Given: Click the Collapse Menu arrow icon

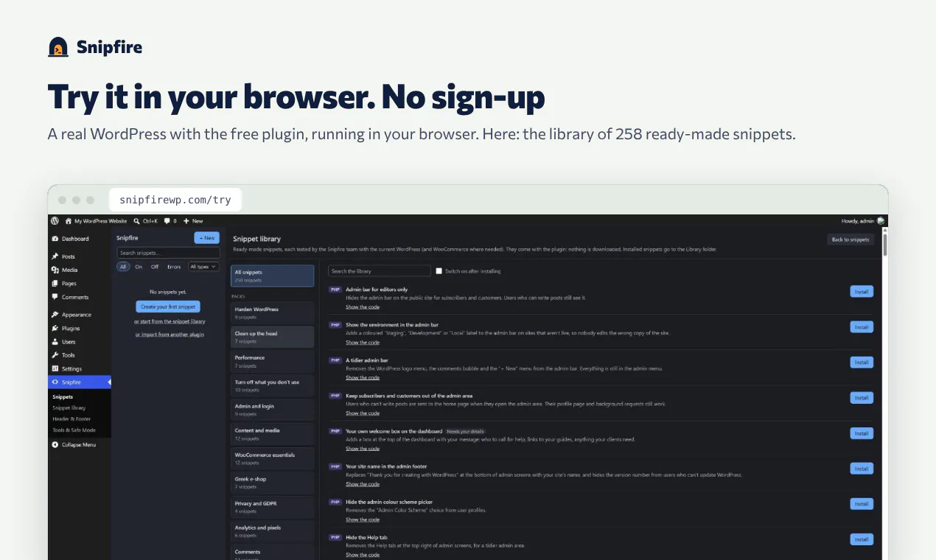Looking at the screenshot, I should click(x=55, y=445).
